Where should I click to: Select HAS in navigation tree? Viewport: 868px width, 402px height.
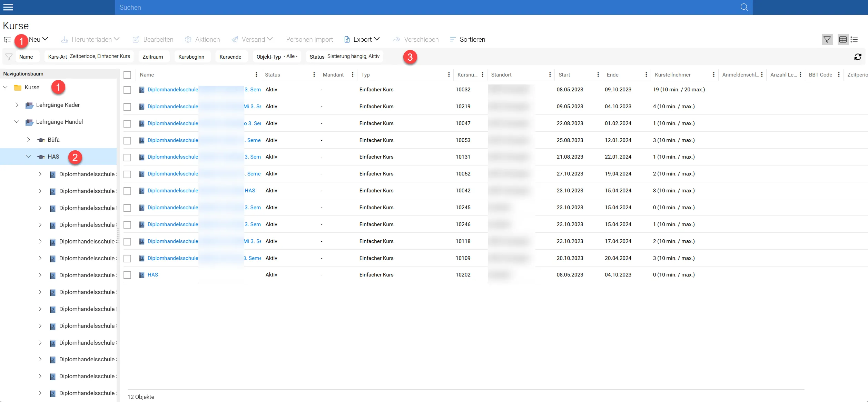53,157
